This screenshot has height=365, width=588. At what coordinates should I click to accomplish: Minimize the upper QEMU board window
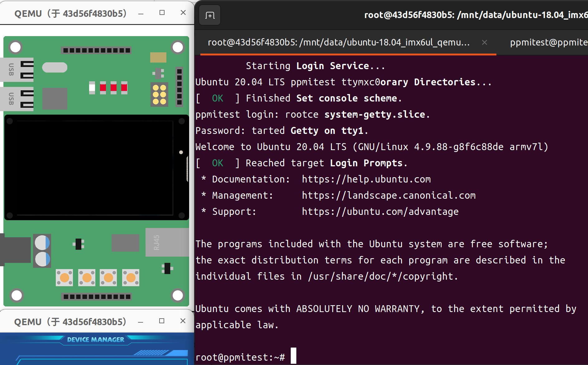(141, 13)
